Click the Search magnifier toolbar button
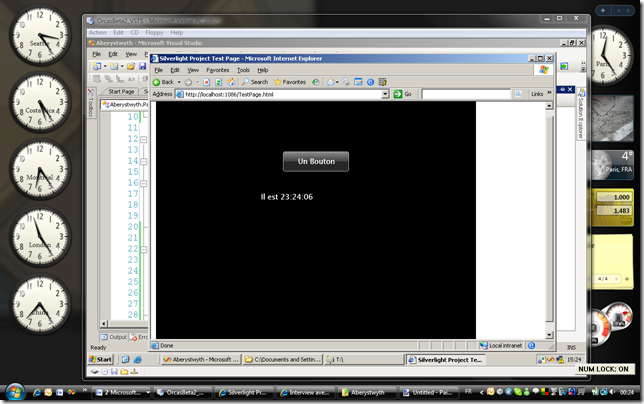 pyautogui.click(x=255, y=82)
